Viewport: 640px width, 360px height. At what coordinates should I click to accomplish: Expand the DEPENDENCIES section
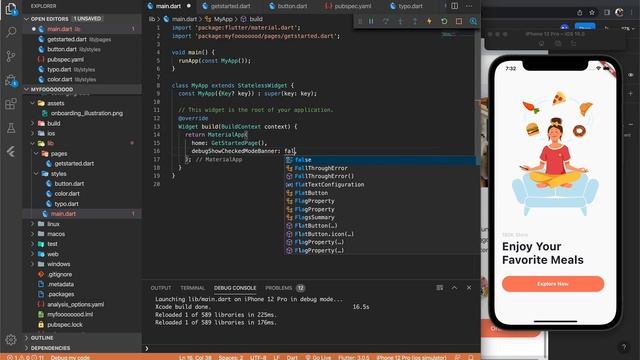click(x=82, y=348)
